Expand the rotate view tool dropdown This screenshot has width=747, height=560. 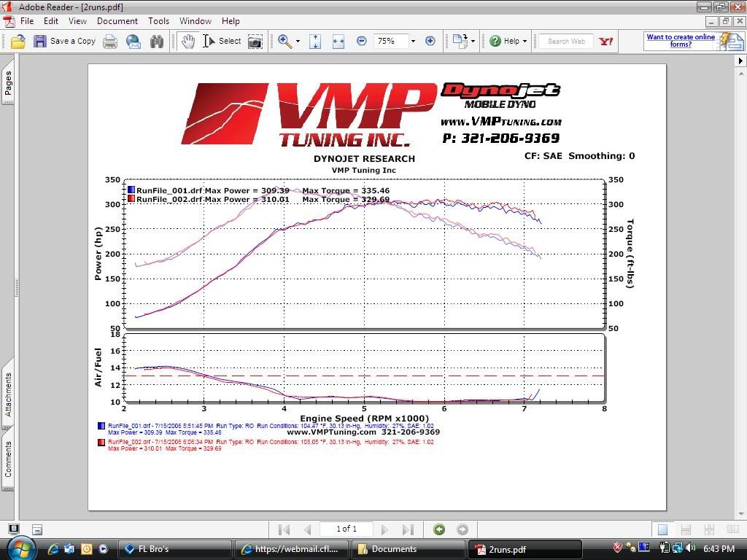click(x=473, y=42)
